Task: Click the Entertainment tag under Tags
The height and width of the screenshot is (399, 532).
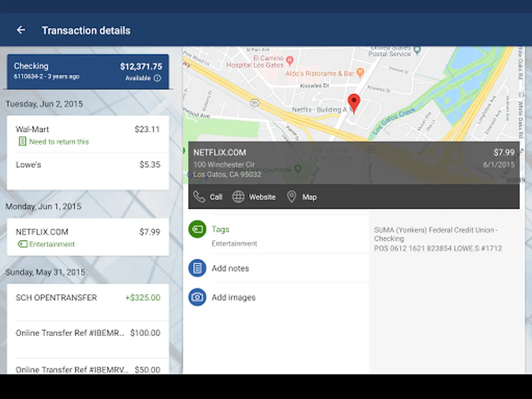Action: pyautogui.click(x=234, y=243)
